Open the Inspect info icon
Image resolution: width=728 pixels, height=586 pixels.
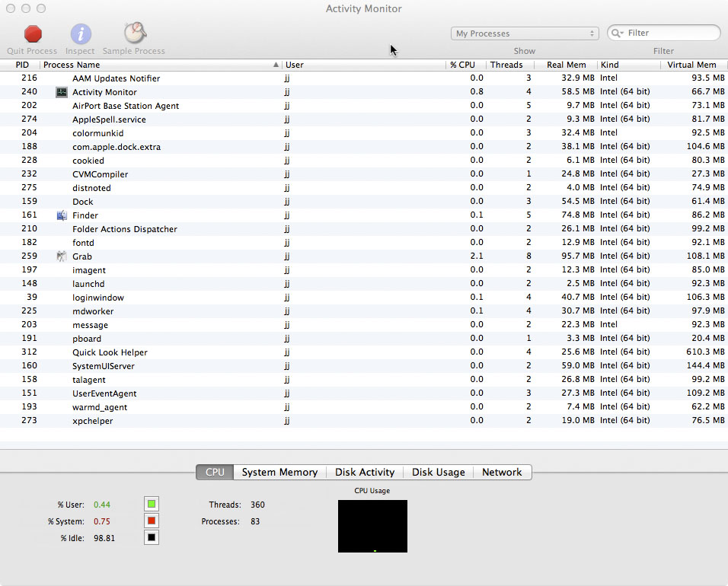[x=81, y=34]
